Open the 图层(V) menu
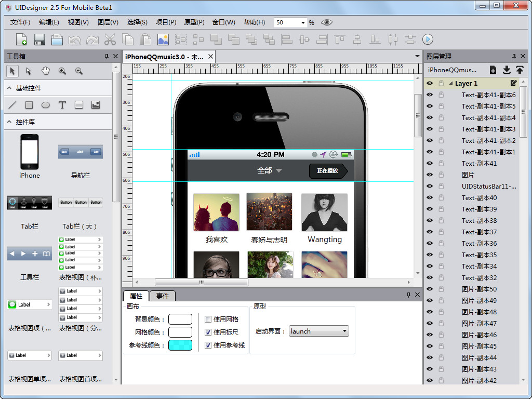The image size is (532, 399). [108, 22]
